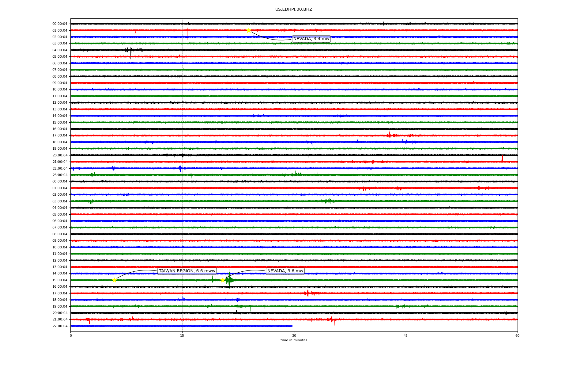Click the 22:00:04 label at bottom
The height and width of the screenshot is (368, 588).
pos(60,326)
